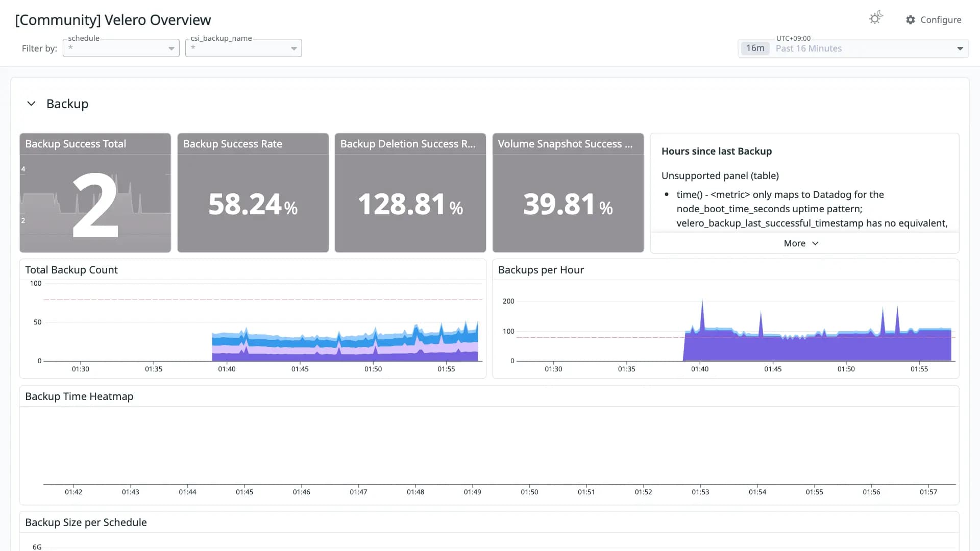Click the Volume Snapshot Success widget title

(565, 144)
